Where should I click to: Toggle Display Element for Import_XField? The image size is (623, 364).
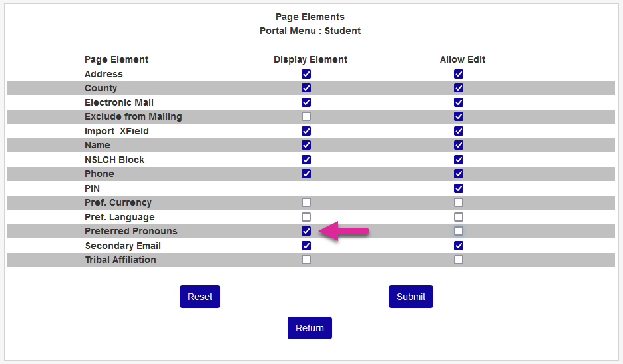306,131
